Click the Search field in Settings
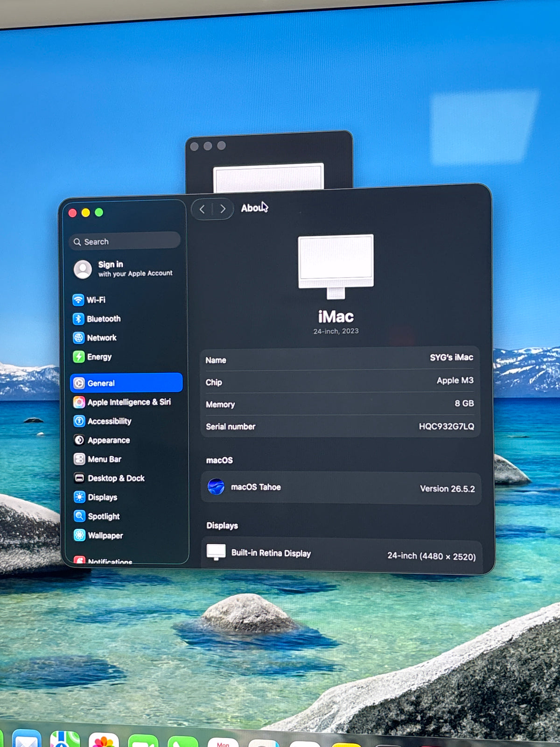This screenshot has width=560, height=747. click(125, 241)
